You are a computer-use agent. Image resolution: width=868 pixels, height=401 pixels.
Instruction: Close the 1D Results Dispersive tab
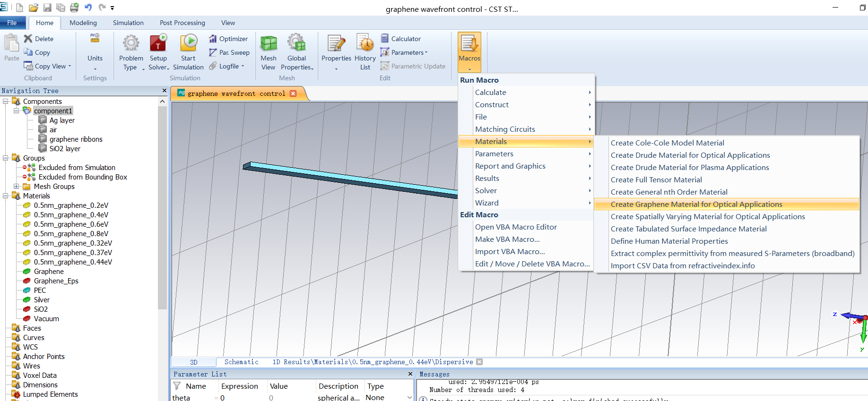(x=479, y=362)
